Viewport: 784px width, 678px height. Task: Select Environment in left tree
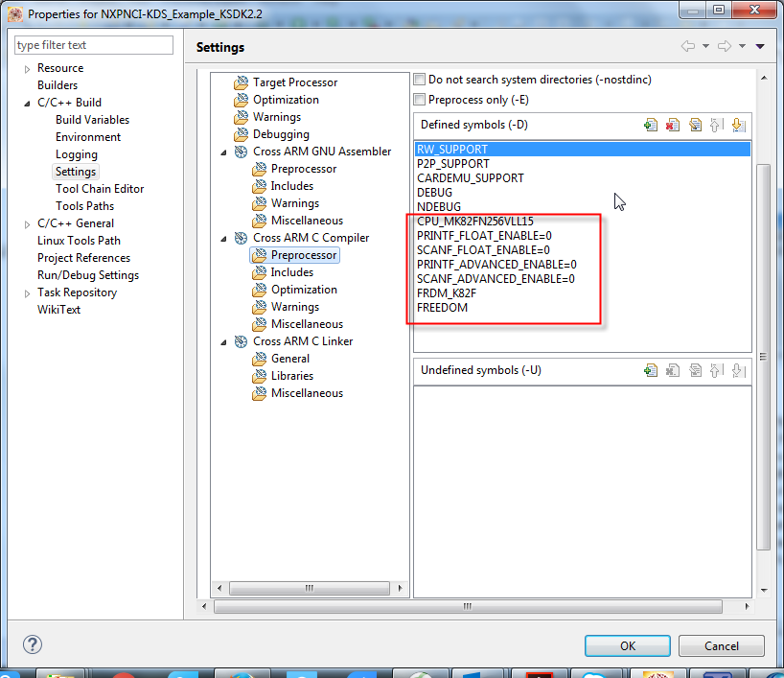click(88, 137)
